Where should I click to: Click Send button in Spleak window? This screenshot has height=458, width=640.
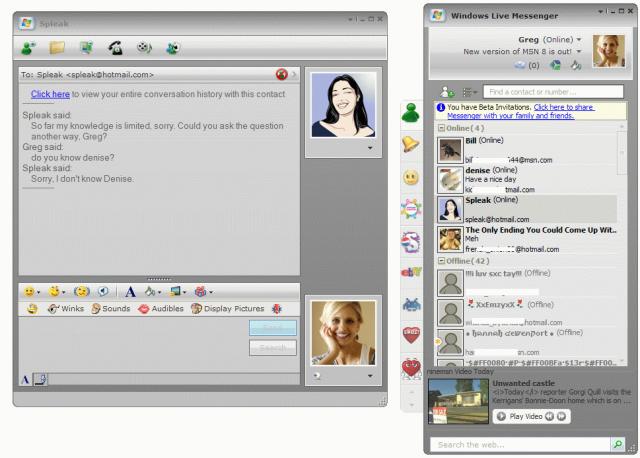pyautogui.click(x=273, y=328)
